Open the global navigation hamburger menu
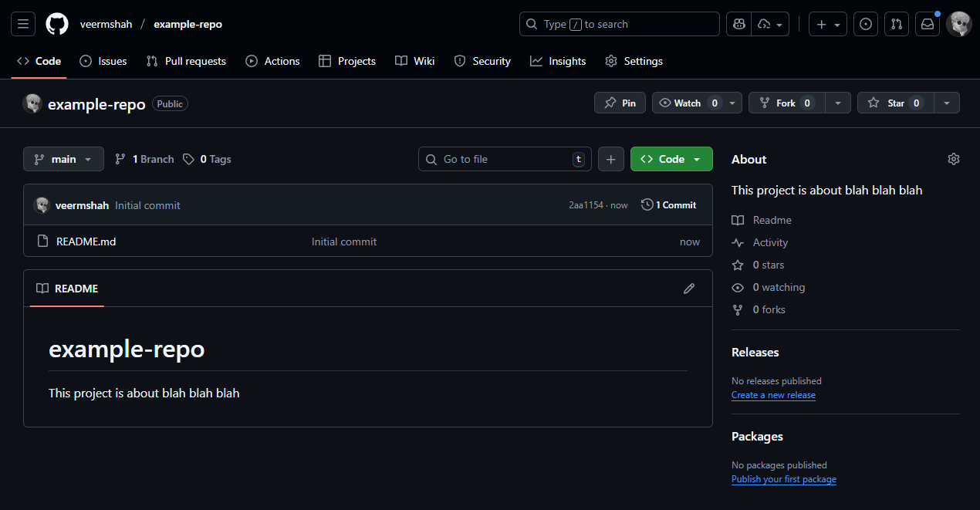This screenshot has height=510, width=980. pos(23,24)
